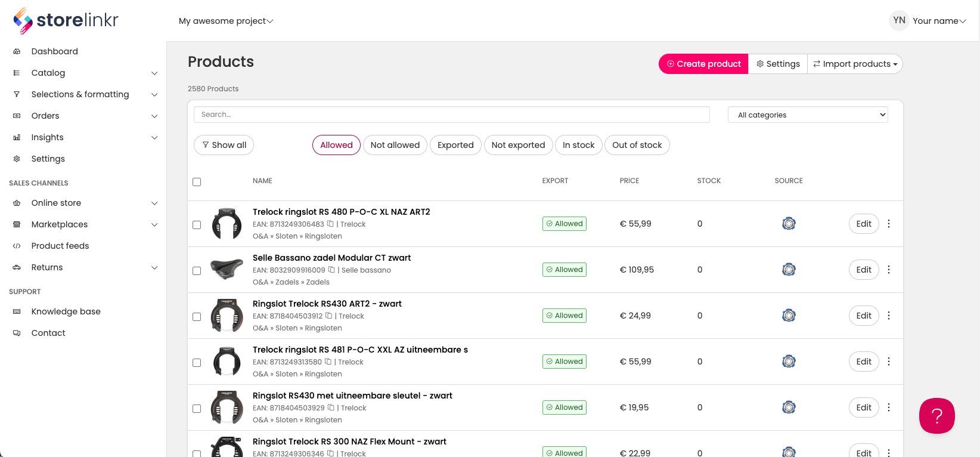980x457 pixels.
Task: Copy EAN 8718404503912 with copy icon
Action: [328, 316]
